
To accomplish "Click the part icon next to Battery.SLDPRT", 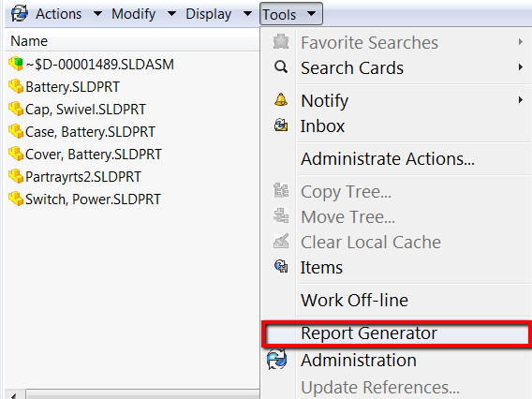I will (16, 86).
